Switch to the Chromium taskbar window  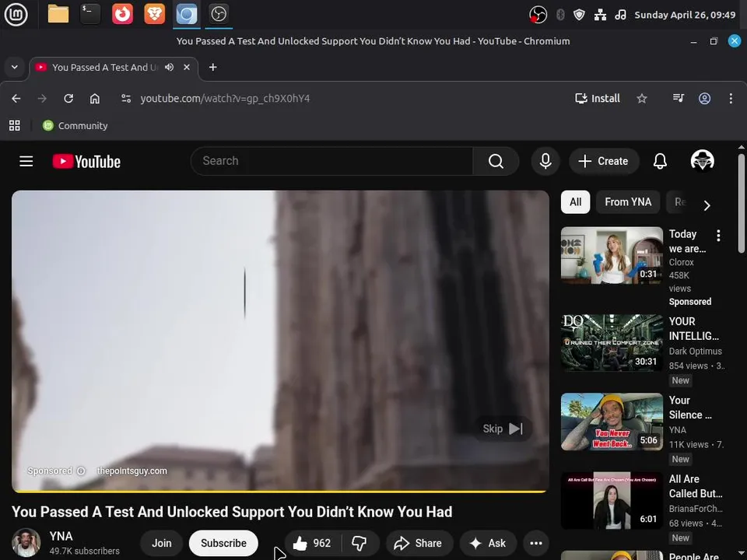[186, 14]
